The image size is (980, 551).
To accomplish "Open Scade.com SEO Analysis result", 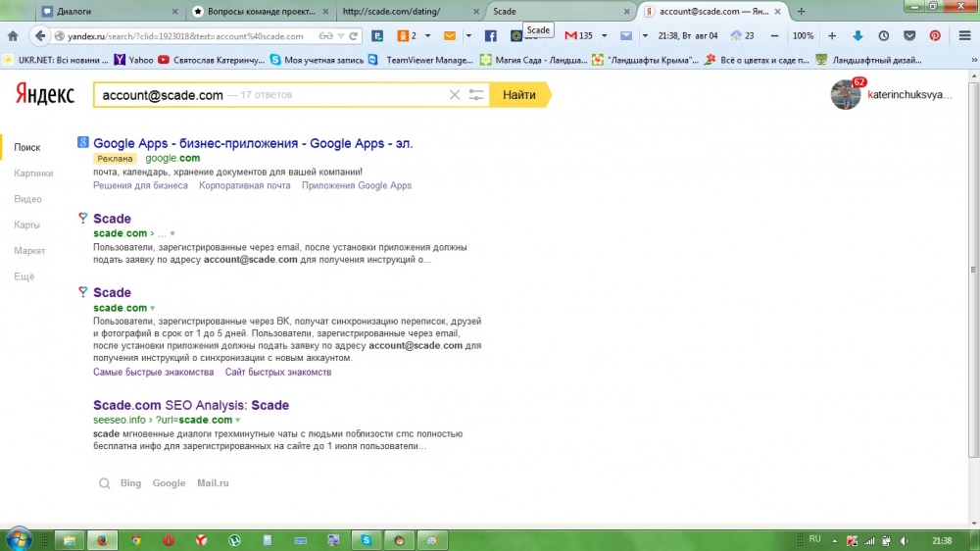I will coord(191,405).
